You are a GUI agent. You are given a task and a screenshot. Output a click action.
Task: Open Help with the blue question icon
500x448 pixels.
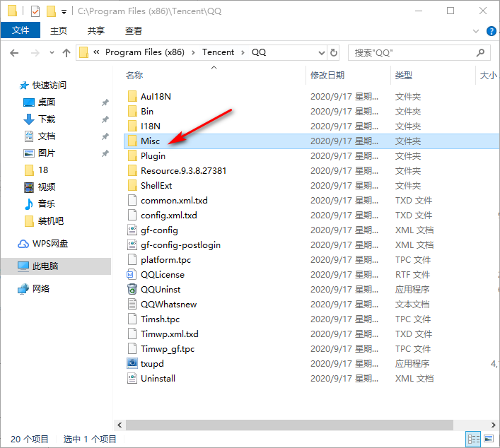coord(491,31)
